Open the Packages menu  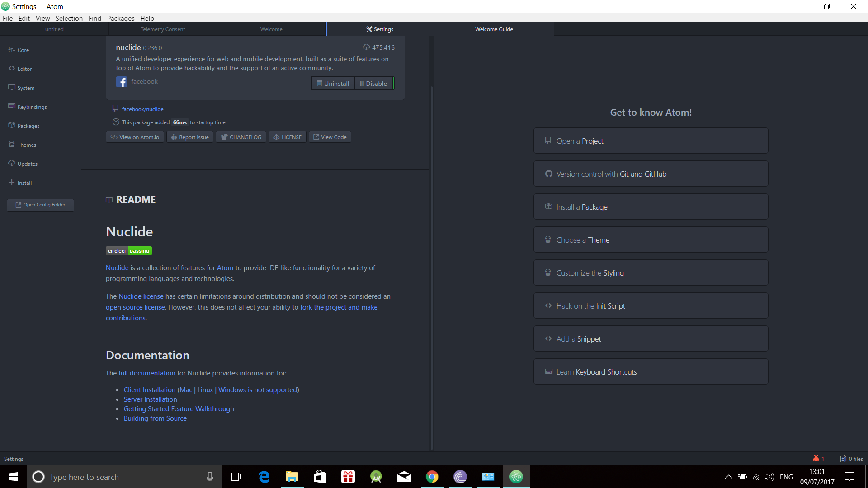120,18
